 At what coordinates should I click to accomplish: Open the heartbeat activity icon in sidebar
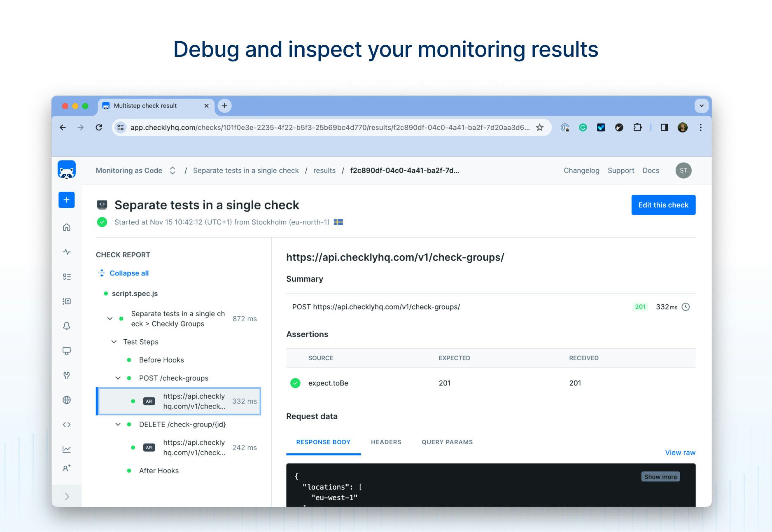[x=66, y=252]
